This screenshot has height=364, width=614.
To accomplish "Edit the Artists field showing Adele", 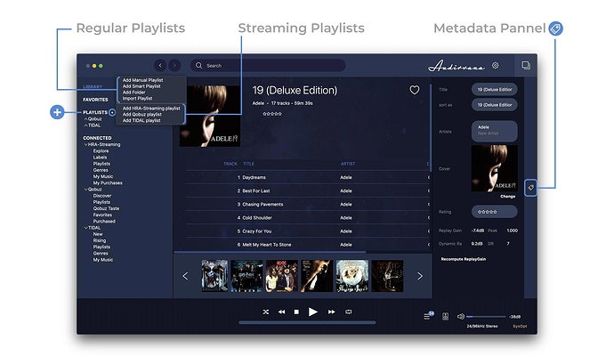I will coord(494,131).
